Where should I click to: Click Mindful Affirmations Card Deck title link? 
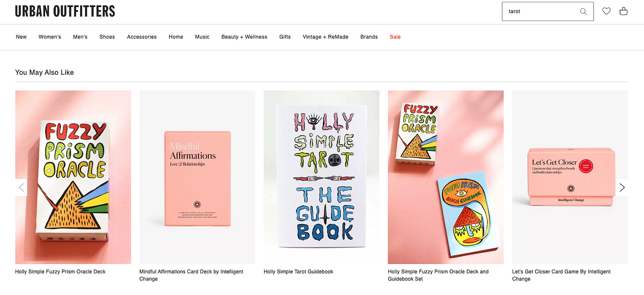192,275
